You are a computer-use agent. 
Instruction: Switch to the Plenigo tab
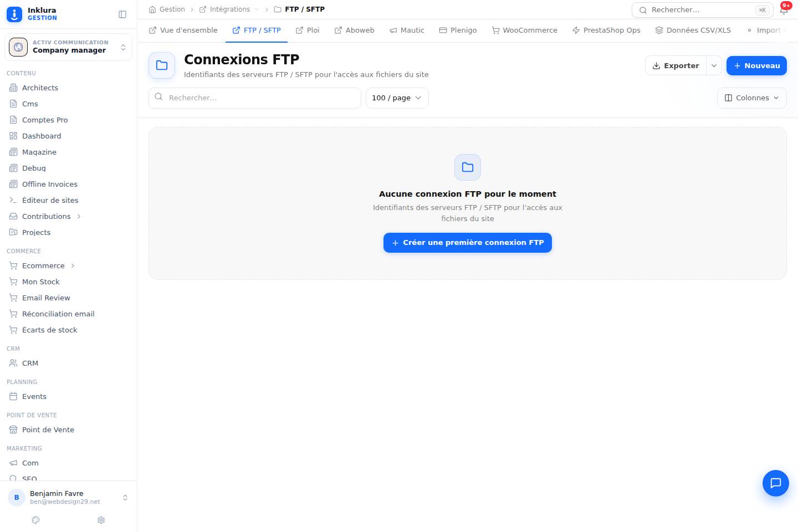(x=458, y=30)
